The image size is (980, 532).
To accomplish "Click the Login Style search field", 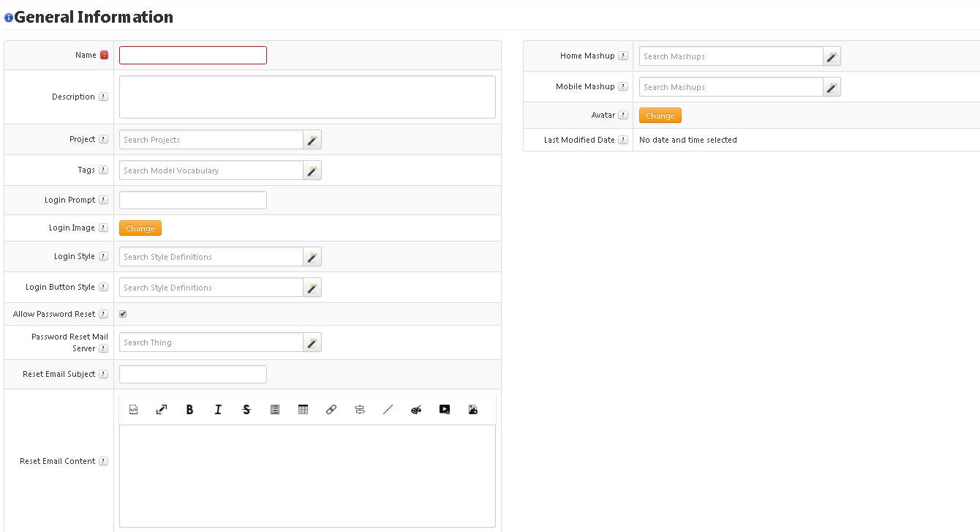I will tap(211, 257).
